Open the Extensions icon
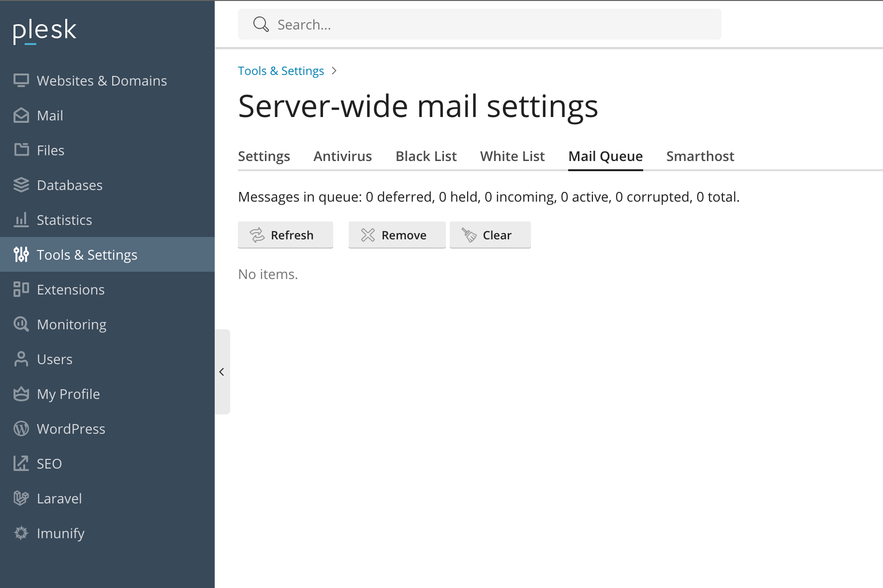Screen dimensions: 883x588 click(21, 289)
